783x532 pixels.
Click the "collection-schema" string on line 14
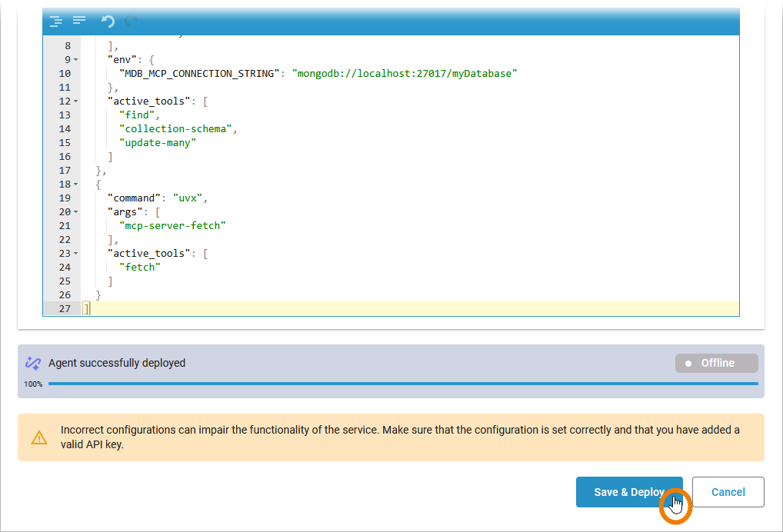click(x=175, y=129)
